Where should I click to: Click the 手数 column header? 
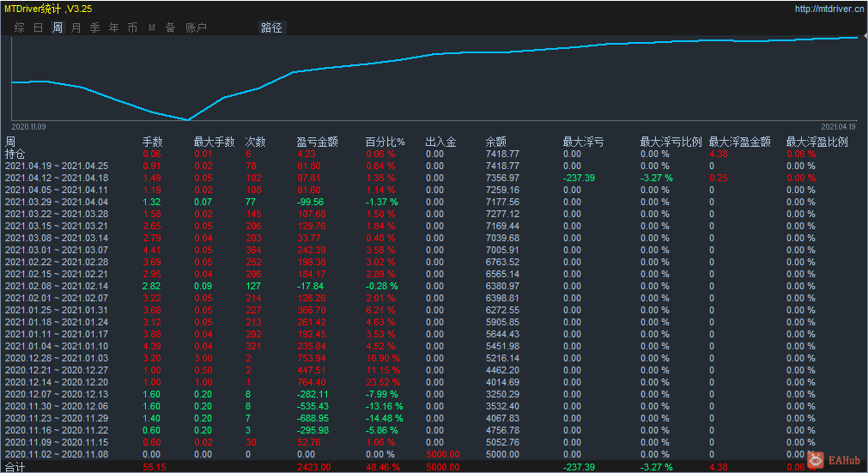coord(152,142)
